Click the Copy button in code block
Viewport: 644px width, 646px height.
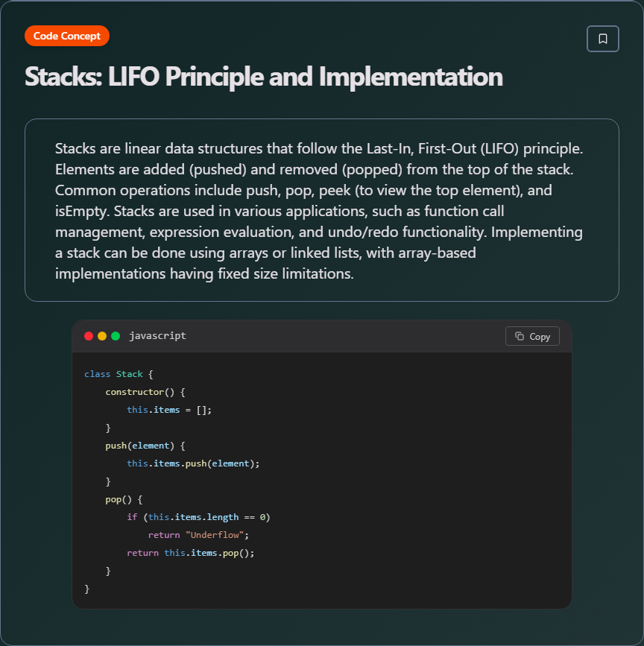point(532,336)
